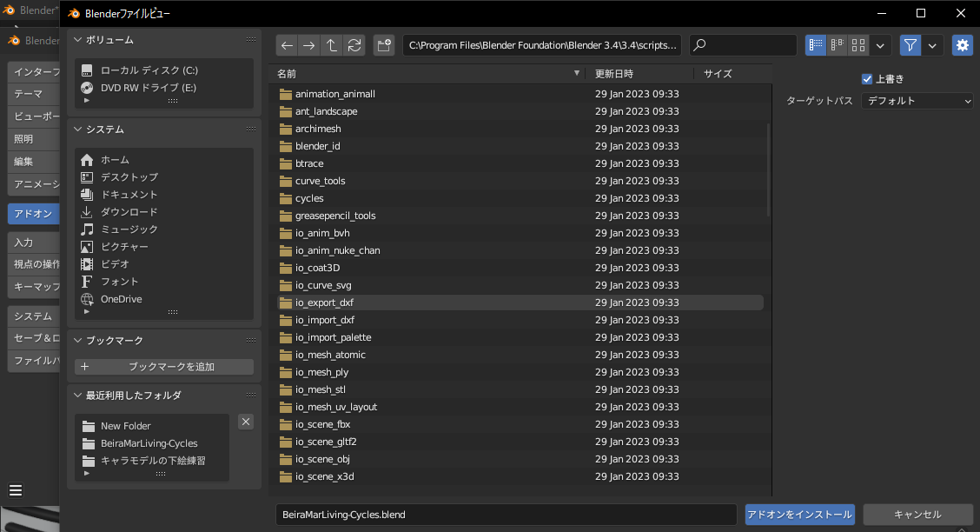Sort by サイズ column header
The height and width of the screenshot is (532, 980).
(732, 74)
